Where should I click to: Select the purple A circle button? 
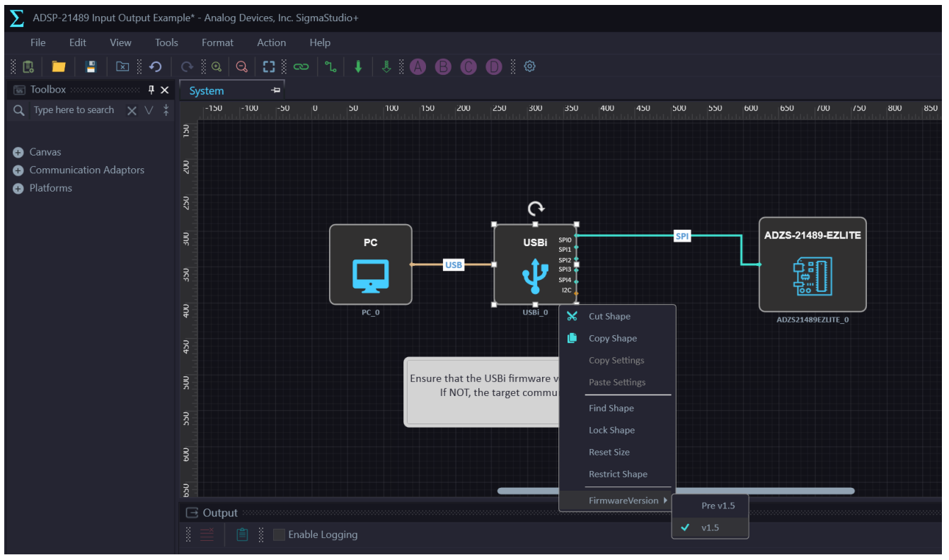pos(418,66)
